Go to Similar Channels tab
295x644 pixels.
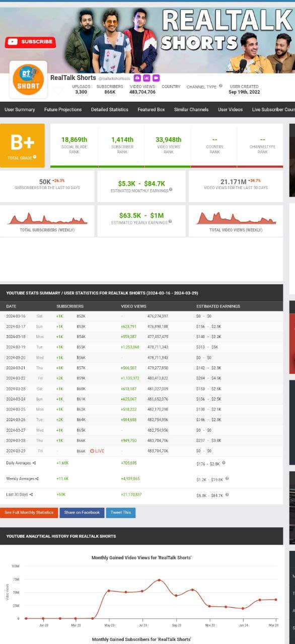191,109
